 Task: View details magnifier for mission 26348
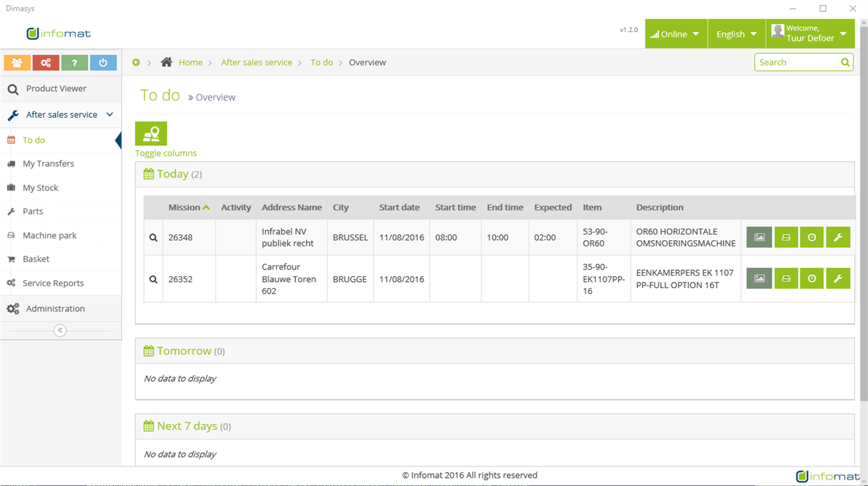point(153,237)
